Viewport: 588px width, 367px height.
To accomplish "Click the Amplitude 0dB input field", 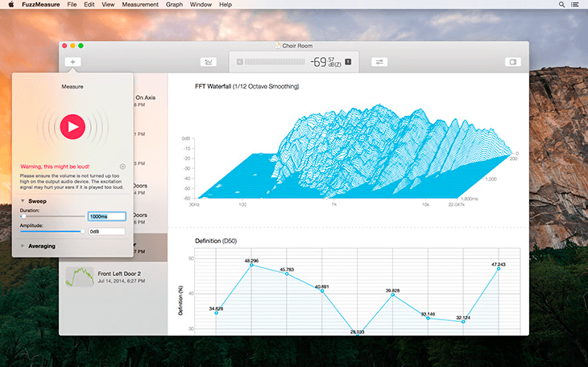I will (107, 231).
